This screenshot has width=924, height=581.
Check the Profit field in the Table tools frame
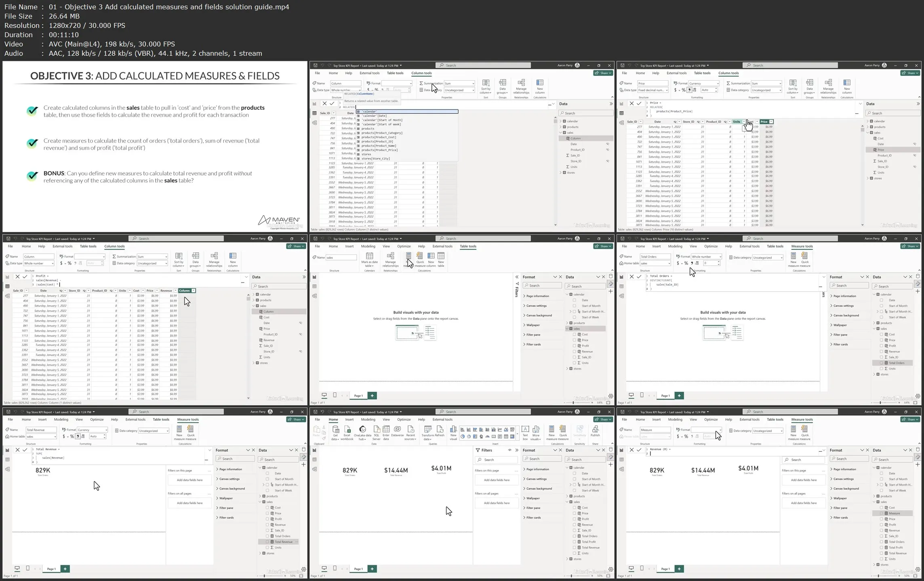pos(575,346)
